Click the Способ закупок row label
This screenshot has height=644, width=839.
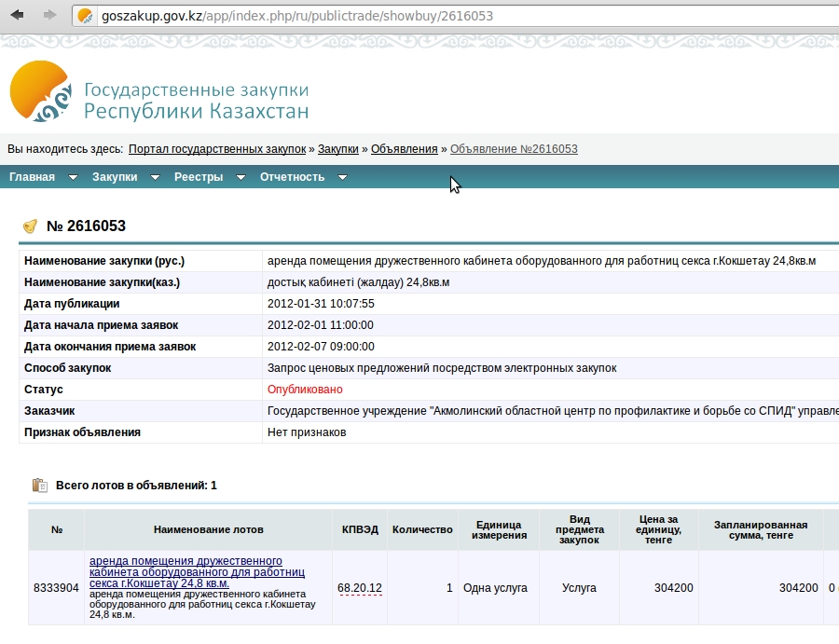[x=67, y=368]
